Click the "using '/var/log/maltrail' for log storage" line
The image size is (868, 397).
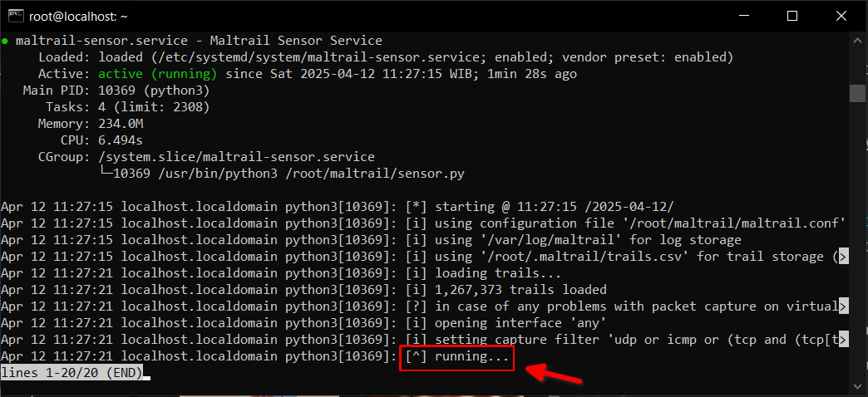click(371, 240)
